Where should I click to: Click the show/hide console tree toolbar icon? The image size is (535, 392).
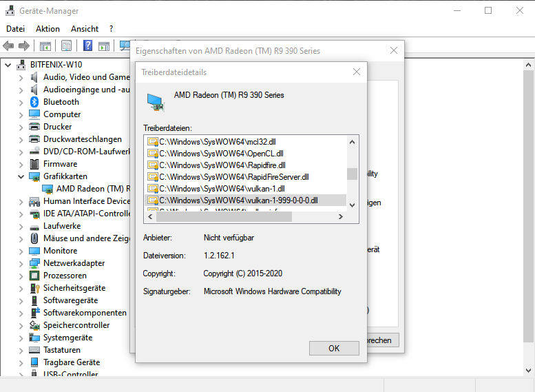click(x=45, y=45)
